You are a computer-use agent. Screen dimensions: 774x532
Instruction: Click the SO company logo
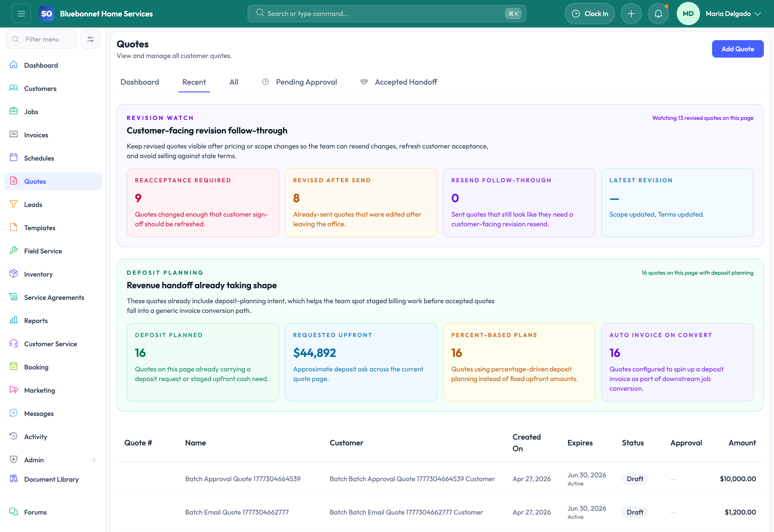[46, 14]
